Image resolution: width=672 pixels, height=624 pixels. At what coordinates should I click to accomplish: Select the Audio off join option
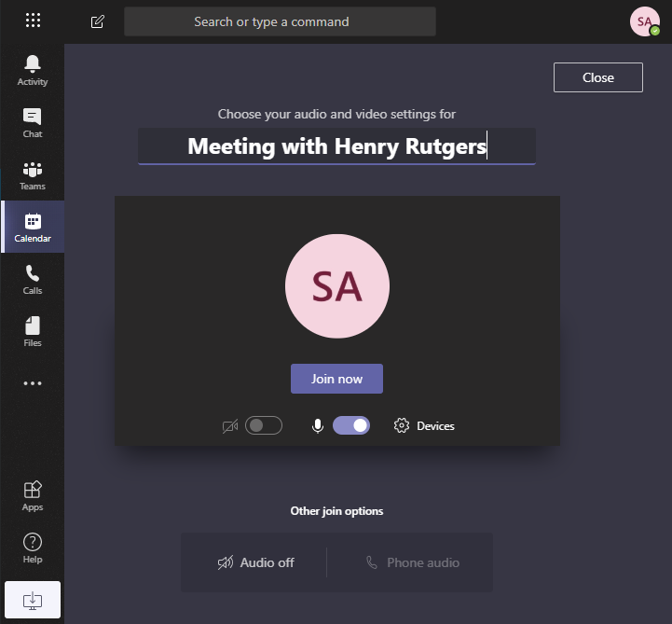255,562
